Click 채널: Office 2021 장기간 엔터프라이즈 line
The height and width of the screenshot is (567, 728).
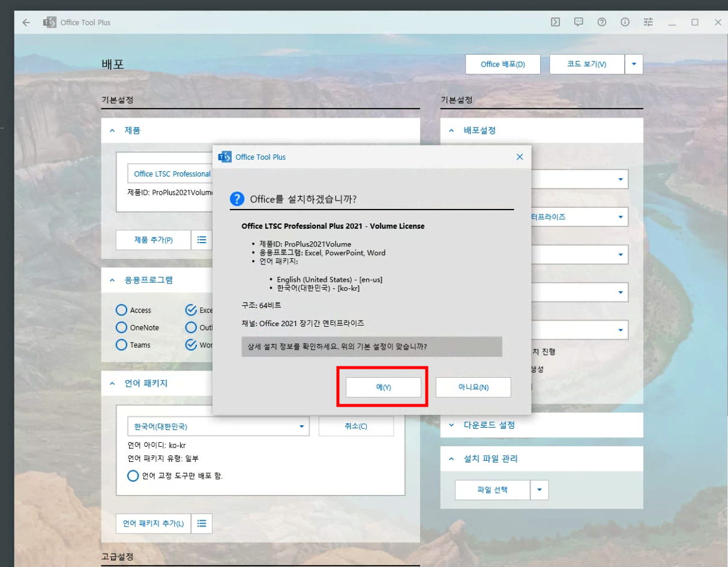pos(302,323)
